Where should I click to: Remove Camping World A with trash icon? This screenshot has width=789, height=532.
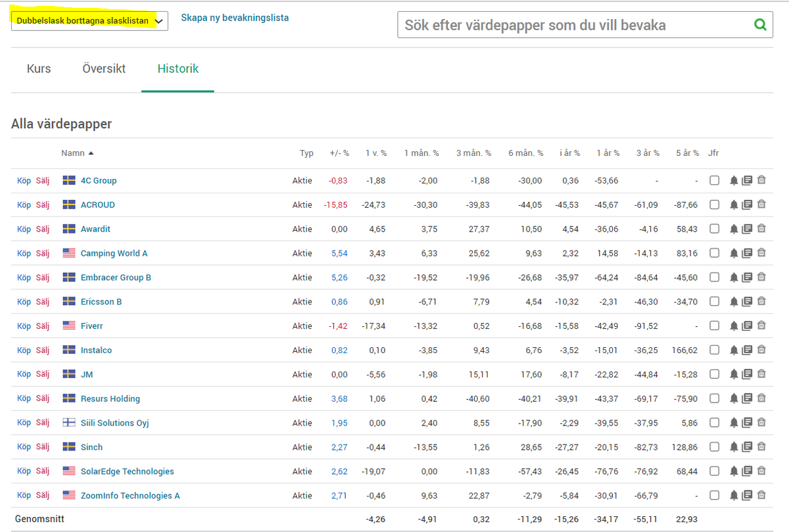761,253
